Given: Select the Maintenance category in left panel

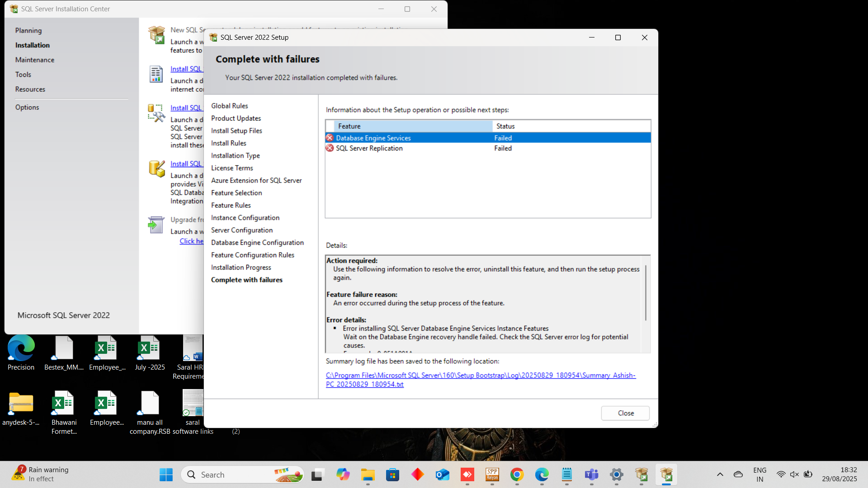Looking at the screenshot, I should click(34, 60).
